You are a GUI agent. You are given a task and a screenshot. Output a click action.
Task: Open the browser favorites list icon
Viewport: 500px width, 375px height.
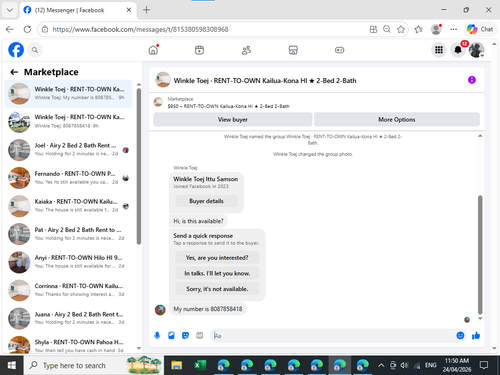tap(418, 29)
